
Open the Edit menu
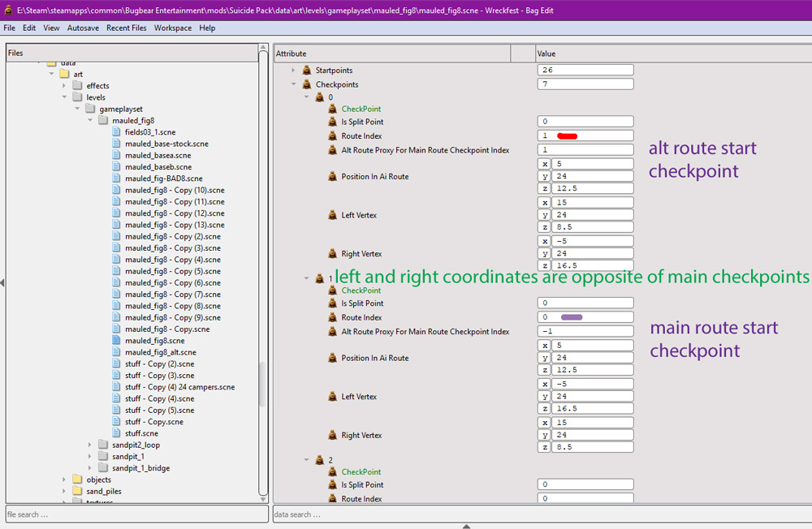coord(29,28)
